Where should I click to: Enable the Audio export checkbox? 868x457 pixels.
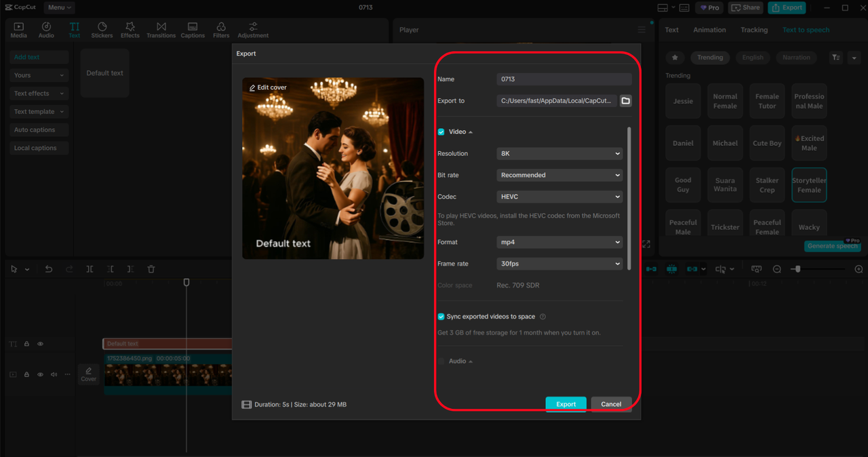pos(441,361)
